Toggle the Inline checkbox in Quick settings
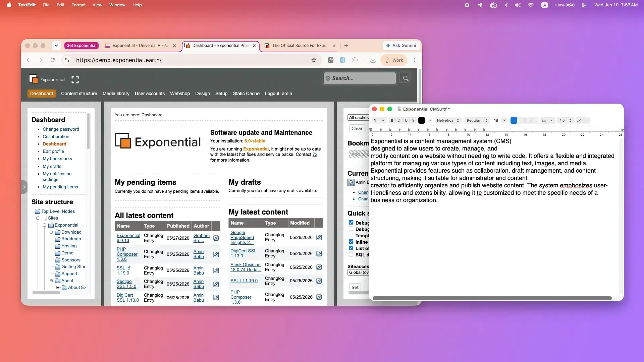The height and width of the screenshot is (362, 644). 351,242
